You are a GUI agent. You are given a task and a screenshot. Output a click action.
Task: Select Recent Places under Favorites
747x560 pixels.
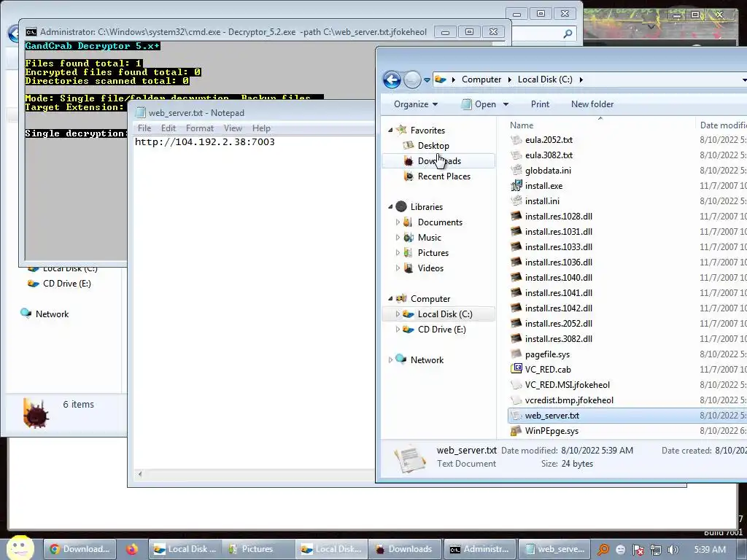pyautogui.click(x=444, y=176)
